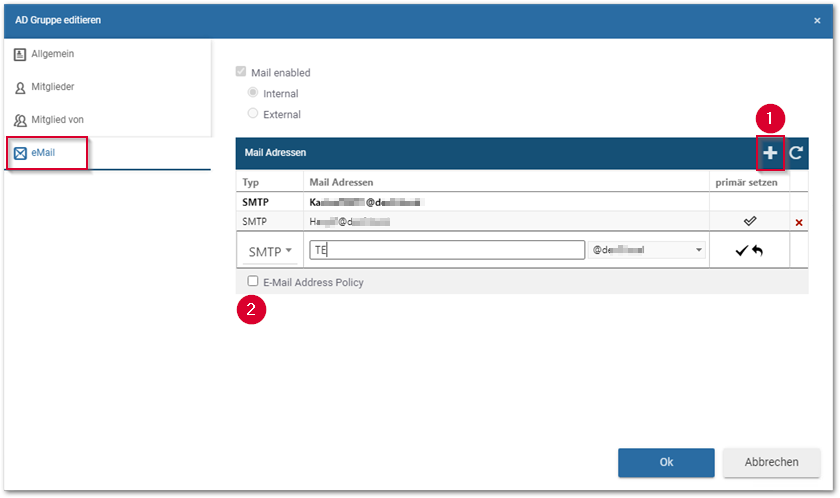This screenshot has height=498, width=840.
Task: Click the primary SMTP address starting with Ka
Action: click(x=367, y=202)
